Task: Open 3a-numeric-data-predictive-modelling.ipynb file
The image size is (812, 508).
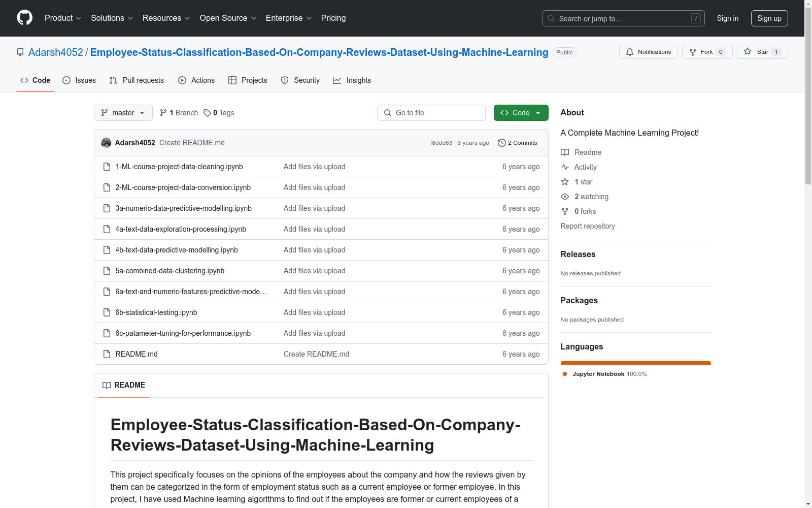Action: pos(184,208)
